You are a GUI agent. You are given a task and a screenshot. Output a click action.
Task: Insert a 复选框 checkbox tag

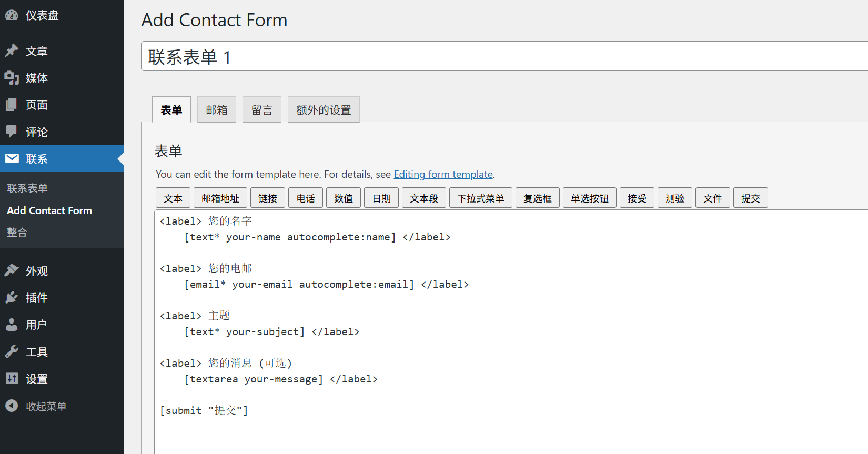538,198
